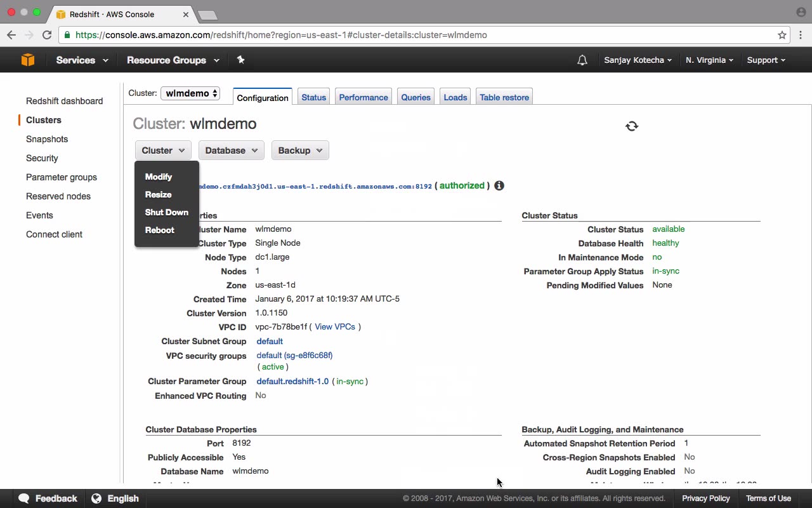Open Events in the sidebar
This screenshot has height=508, width=812.
pyautogui.click(x=39, y=215)
